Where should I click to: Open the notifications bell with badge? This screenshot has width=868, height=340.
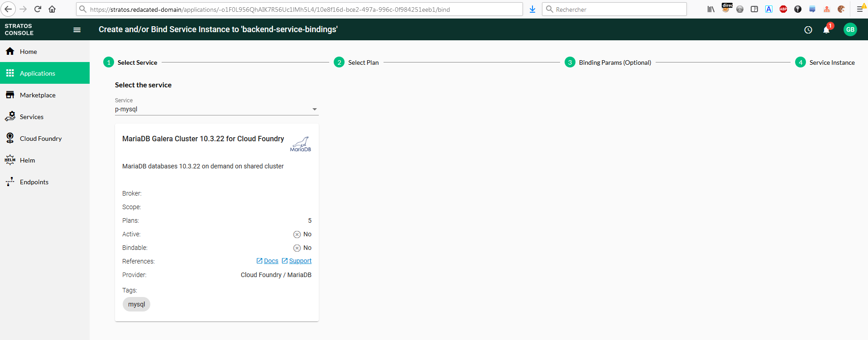coord(827,29)
